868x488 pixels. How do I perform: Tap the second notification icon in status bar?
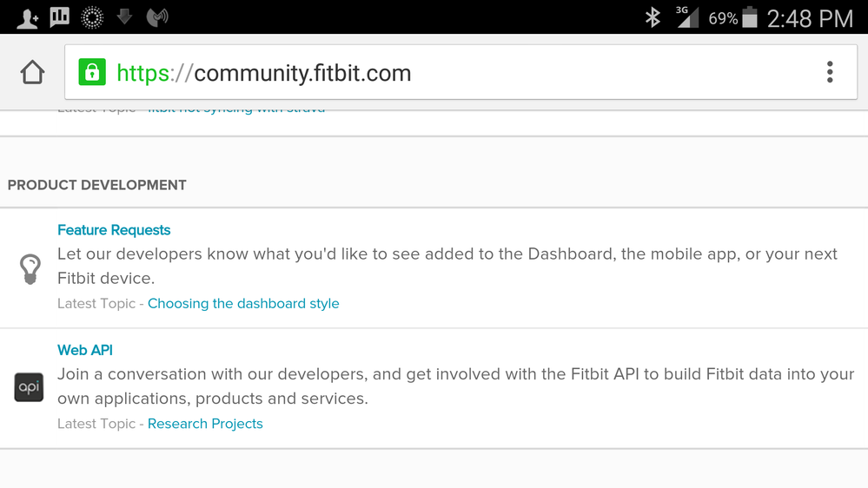click(60, 16)
